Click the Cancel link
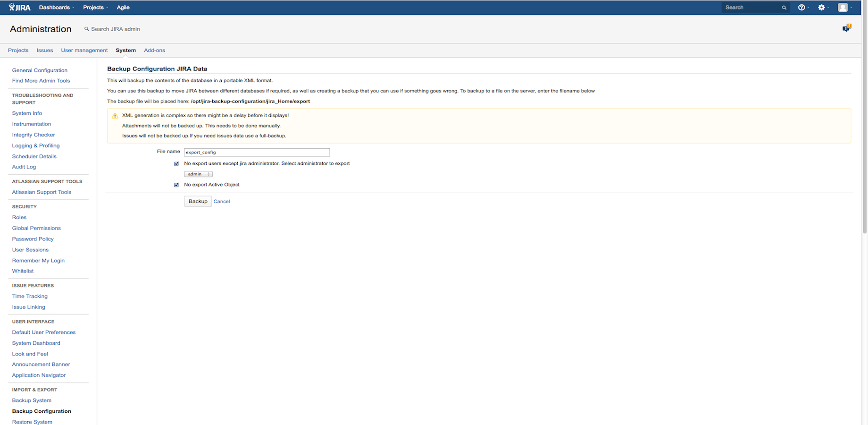This screenshot has height=425, width=868. 222,202
